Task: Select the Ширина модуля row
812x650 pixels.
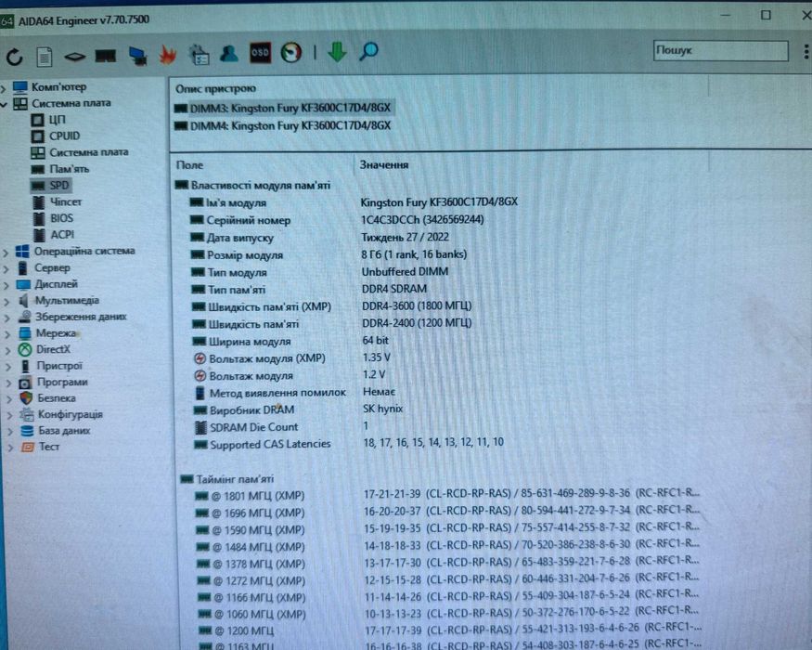Action: tap(290, 341)
